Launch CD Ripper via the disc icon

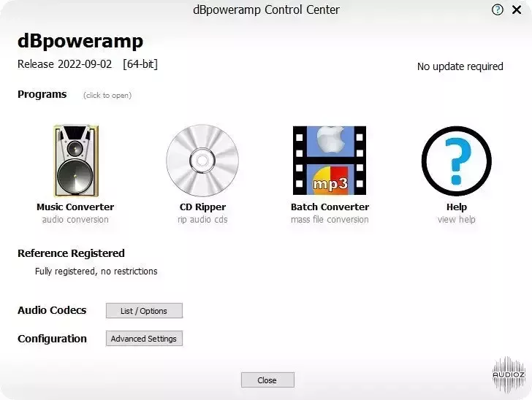click(x=202, y=161)
